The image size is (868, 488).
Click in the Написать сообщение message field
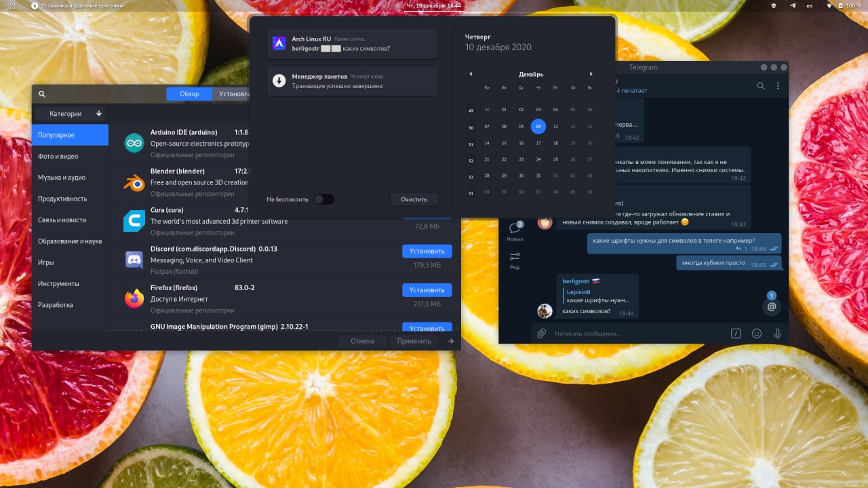[637, 333]
